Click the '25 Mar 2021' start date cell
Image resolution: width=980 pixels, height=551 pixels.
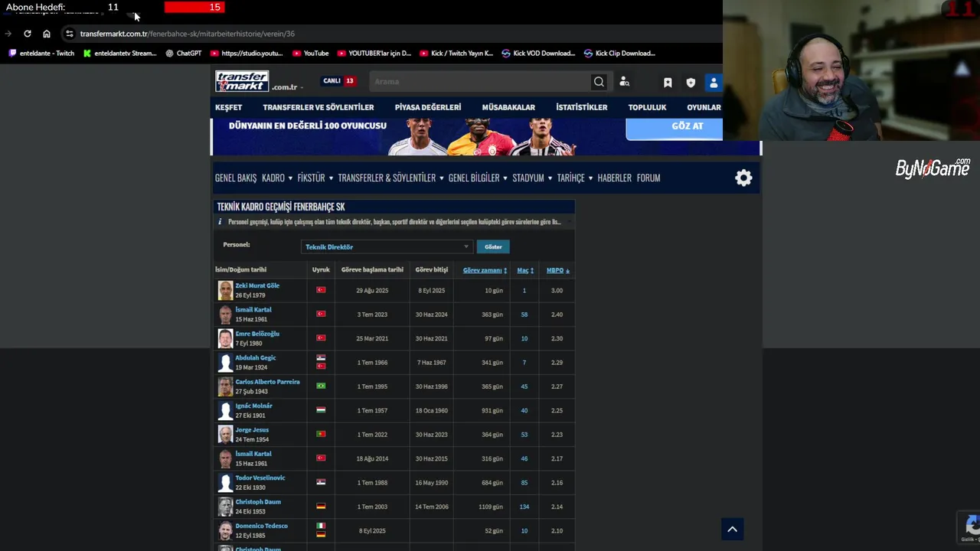tap(372, 338)
